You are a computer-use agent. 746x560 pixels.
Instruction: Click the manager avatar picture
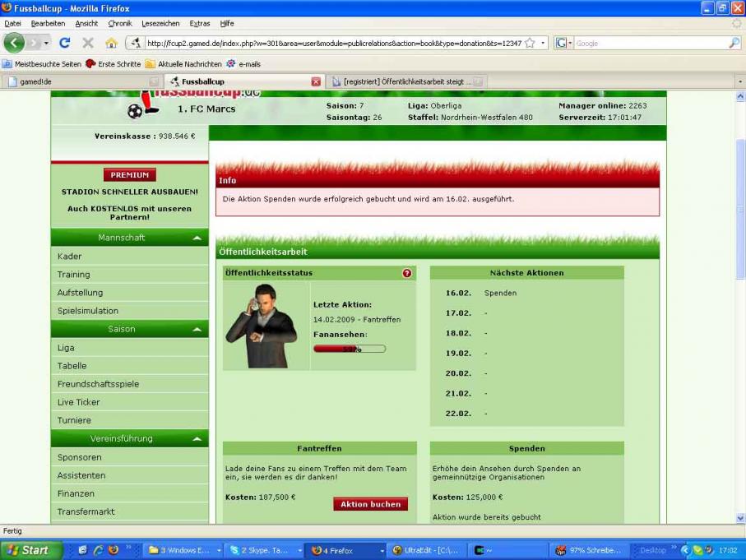point(262,326)
